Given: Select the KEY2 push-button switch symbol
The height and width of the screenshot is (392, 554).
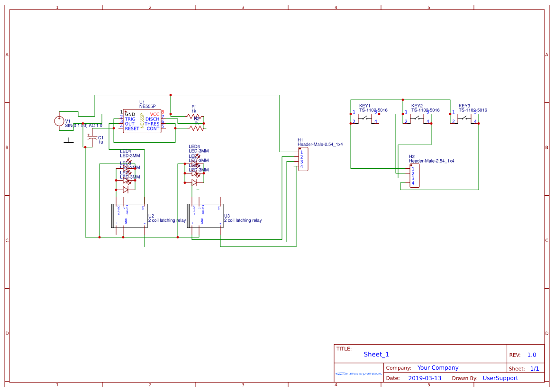Looking at the screenshot, I should pyautogui.click(x=417, y=119).
